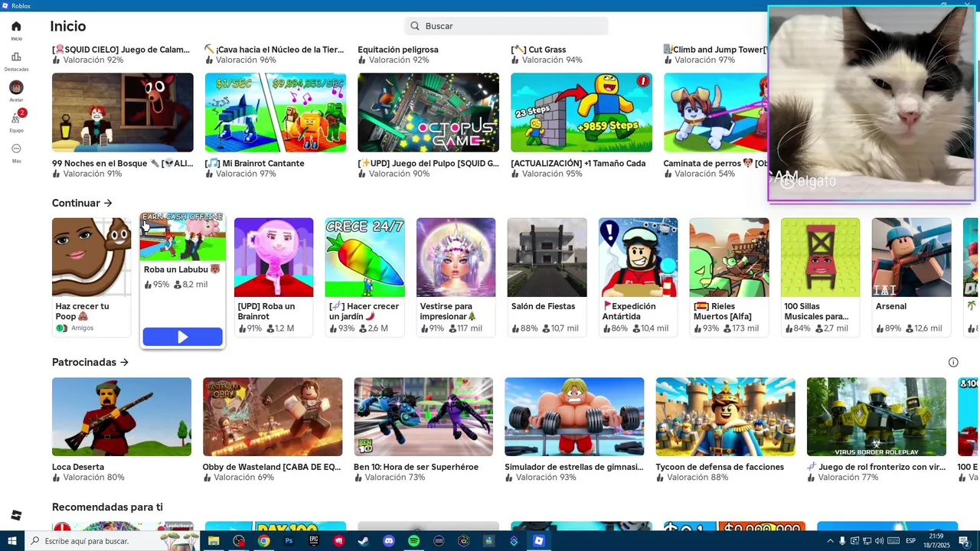980x551 pixels.
Task: Click the sponsored info icon
Action: [953, 362]
